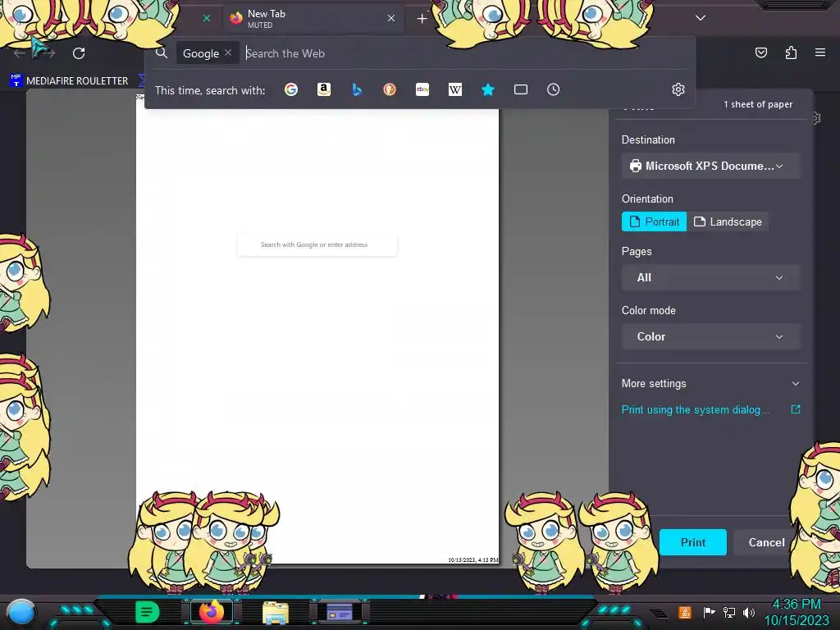Click the Pocket save icon
840x630 pixels.
[x=760, y=52]
